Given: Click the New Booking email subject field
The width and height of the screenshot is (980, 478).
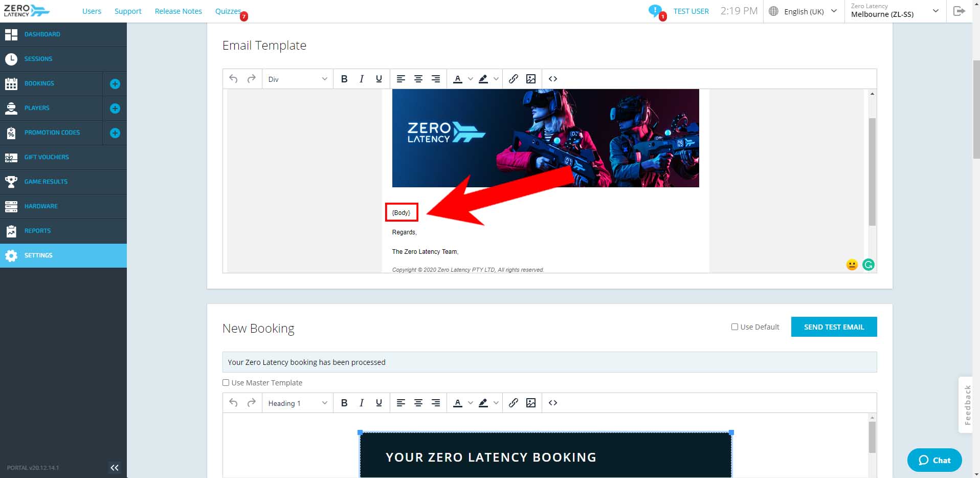Looking at the screenshot, I should click(x=549, y=362).
